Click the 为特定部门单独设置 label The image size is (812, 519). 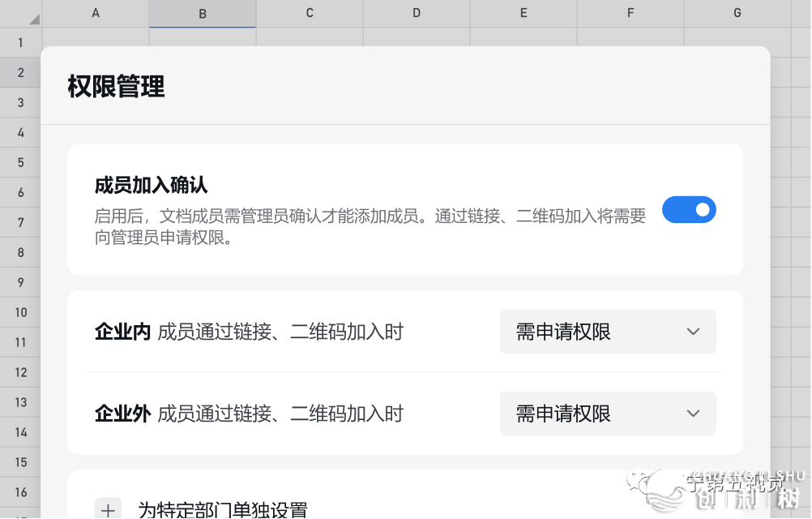[x=223, y=510]
